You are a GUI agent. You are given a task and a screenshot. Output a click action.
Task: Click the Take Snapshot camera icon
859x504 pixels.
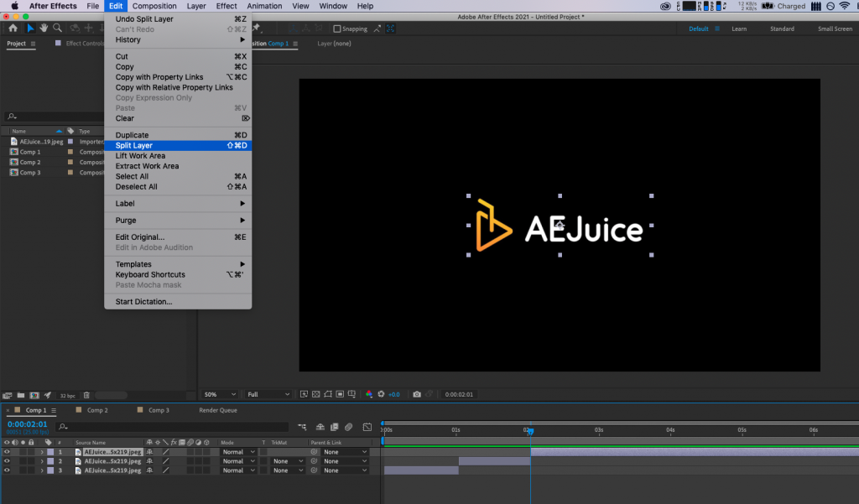(x=417, y=394)
